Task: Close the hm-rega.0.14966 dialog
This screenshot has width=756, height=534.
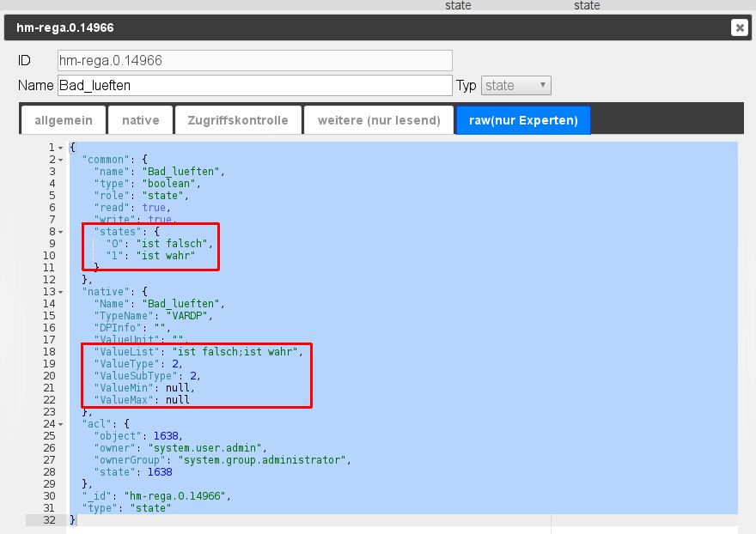Action: (x=739, y=27)
